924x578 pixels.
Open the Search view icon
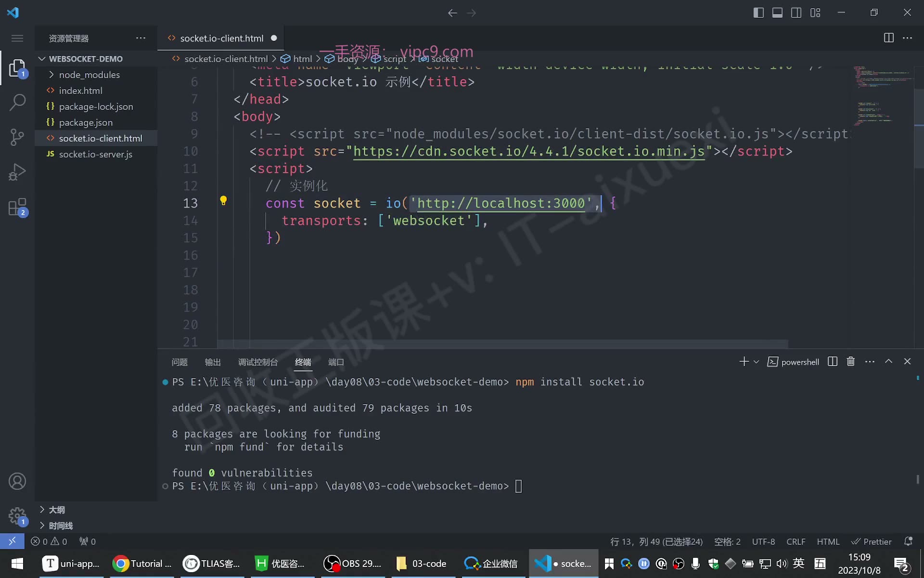coord(17,102)
